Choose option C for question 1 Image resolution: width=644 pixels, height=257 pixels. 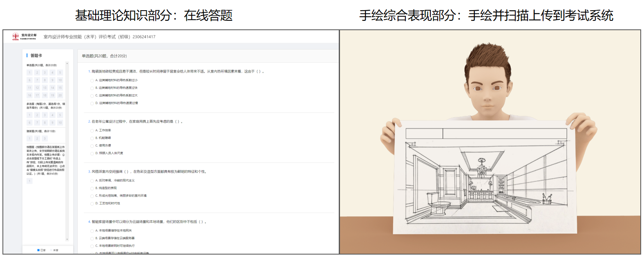click(x=92, y=95)
